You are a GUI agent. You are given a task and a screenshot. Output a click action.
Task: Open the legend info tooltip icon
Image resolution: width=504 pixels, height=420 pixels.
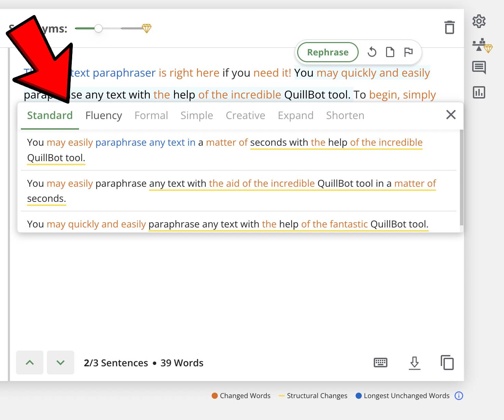tap(459, 396)
